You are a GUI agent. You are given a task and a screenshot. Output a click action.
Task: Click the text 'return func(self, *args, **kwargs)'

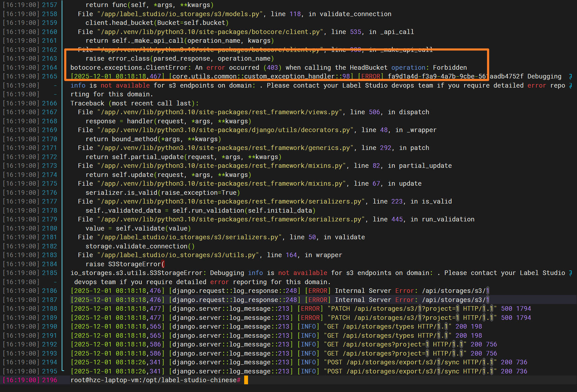(150, 5)
